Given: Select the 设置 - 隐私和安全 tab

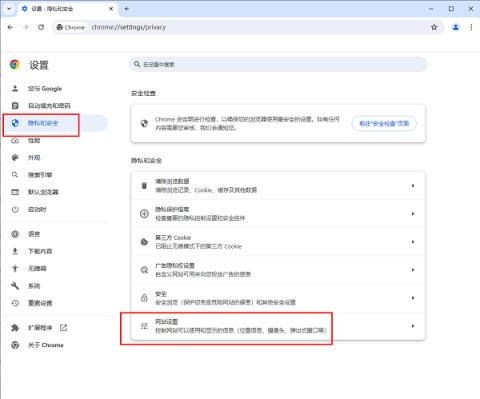Looking at the screenshot, I should [x=67, y=9].
